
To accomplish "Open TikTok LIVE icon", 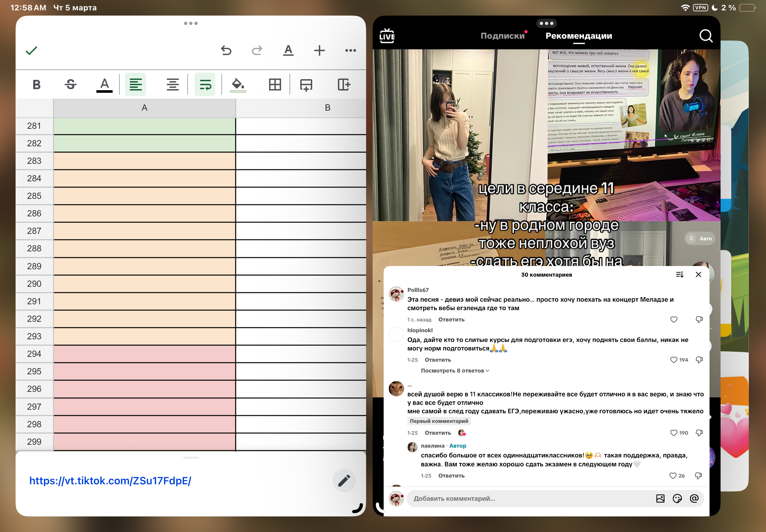I will (x=387, y=36).
